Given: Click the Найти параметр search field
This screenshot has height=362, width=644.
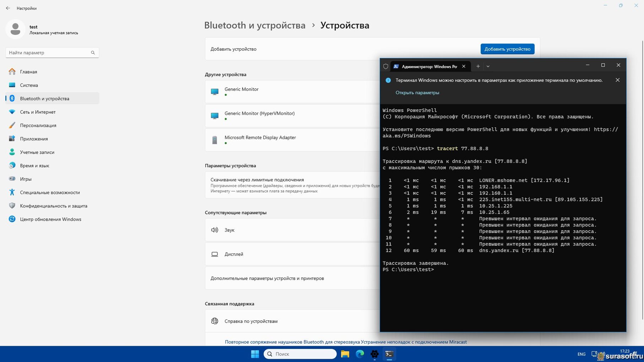Looking at the screenshot, I should pyautogui.click(x=49, y=53).
